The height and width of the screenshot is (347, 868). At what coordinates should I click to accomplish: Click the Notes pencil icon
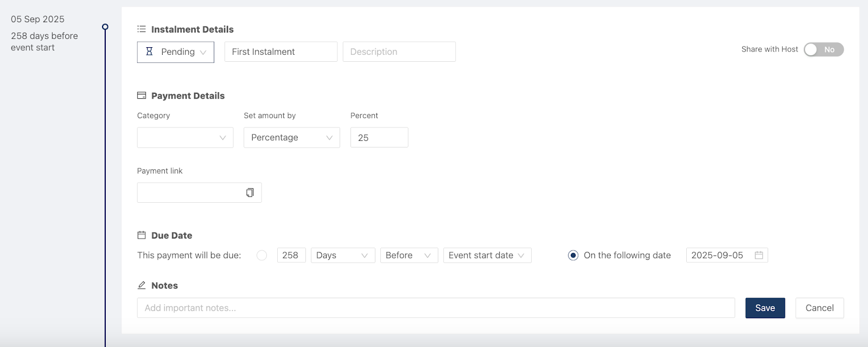142,285
